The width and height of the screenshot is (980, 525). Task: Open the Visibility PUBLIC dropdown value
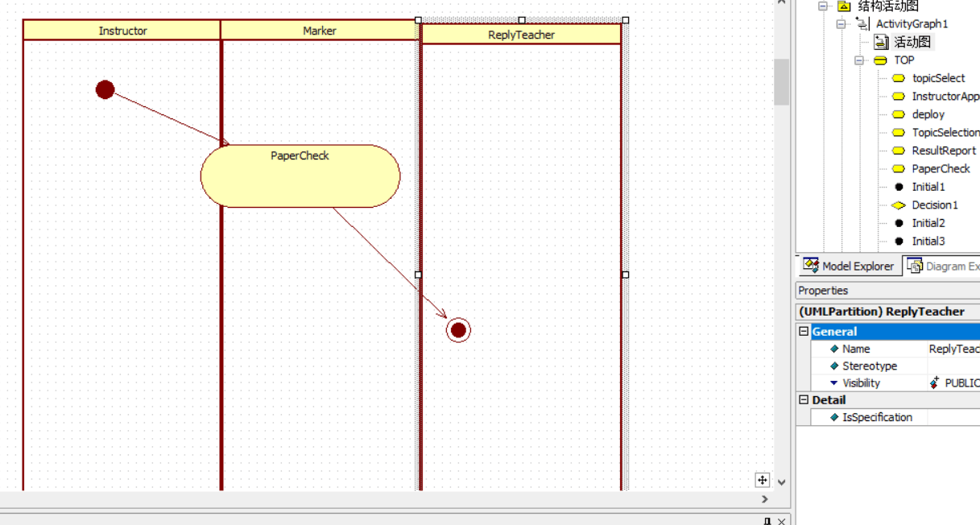[953, 383]
